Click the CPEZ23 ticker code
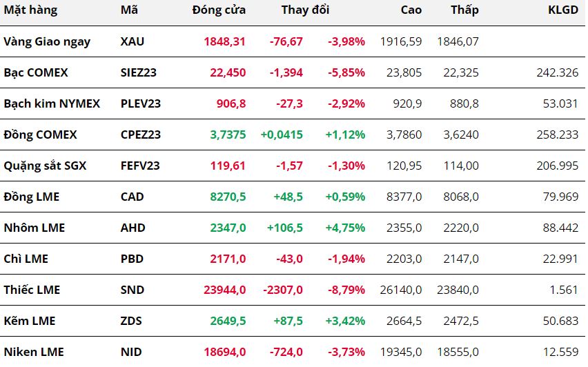 click(140, 135)
